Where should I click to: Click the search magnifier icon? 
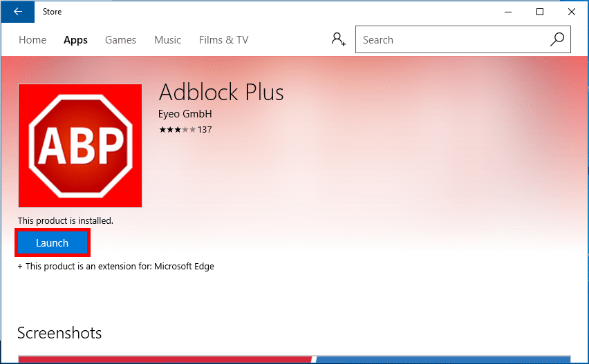pyautogui.click(x=557, y=39)
